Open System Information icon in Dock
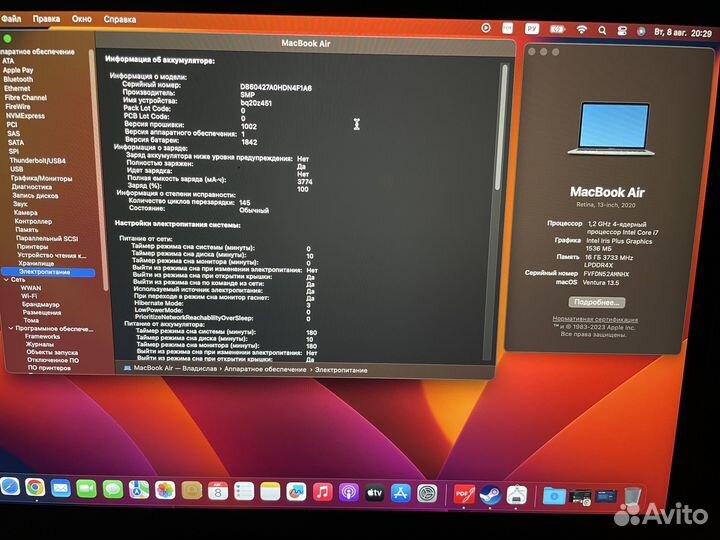The height and width of the screenshot is (540, 720). pyautogui.click(x=517, y=495)
